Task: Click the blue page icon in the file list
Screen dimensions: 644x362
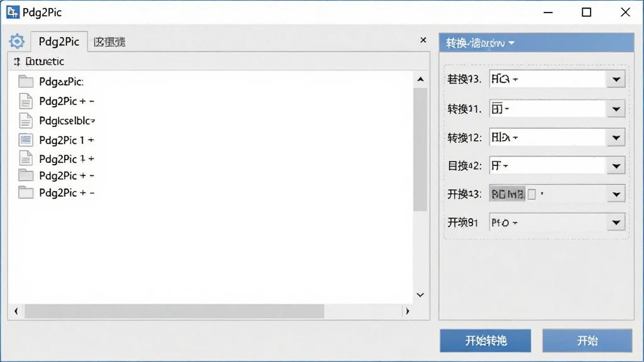Action: (x=25, y=140)
